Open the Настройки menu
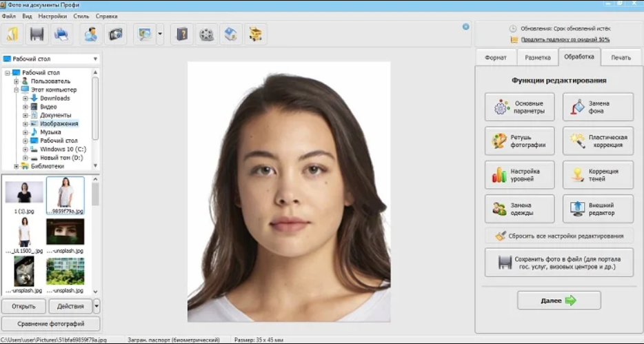Screen dimensions: 644x344 [51, 16]
